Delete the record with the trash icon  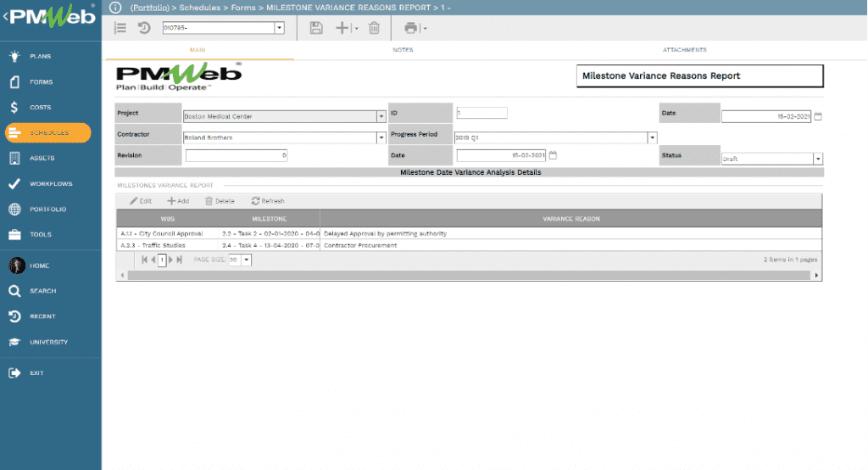[374, 28]
